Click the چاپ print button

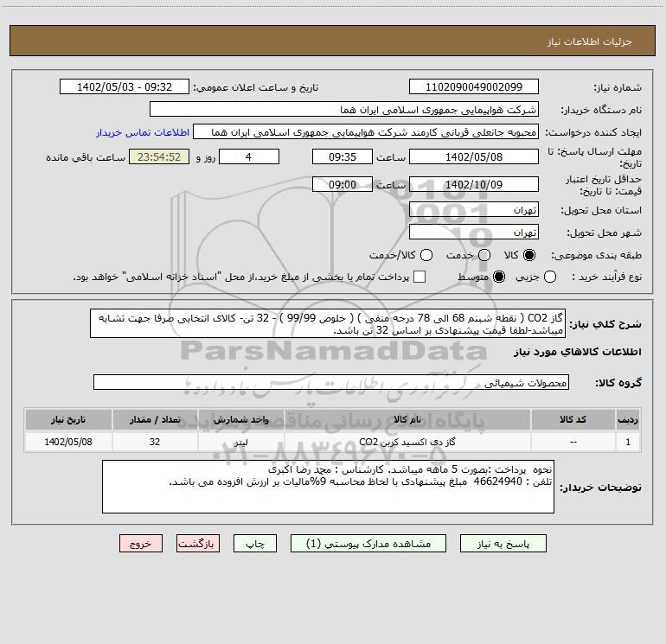tap(255, 544)
